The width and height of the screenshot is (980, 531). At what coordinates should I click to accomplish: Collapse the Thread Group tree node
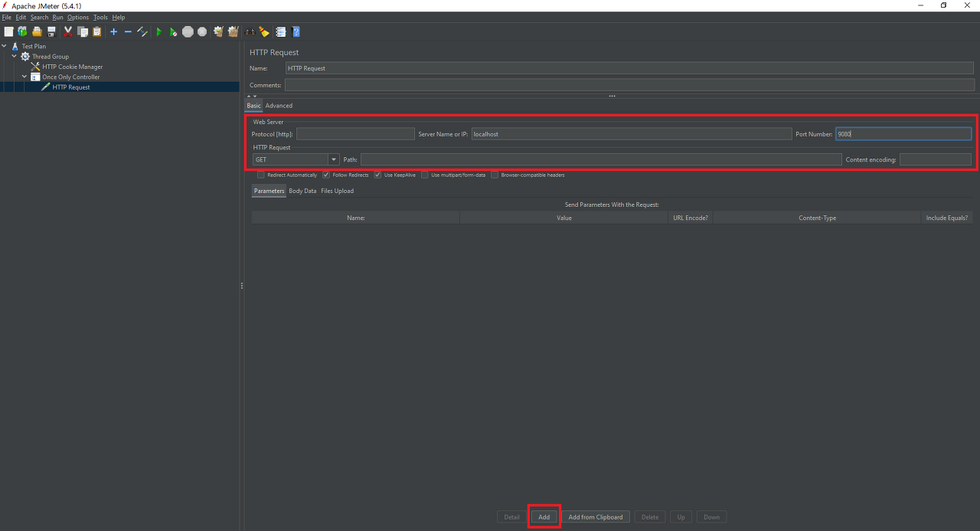(15, 57)
